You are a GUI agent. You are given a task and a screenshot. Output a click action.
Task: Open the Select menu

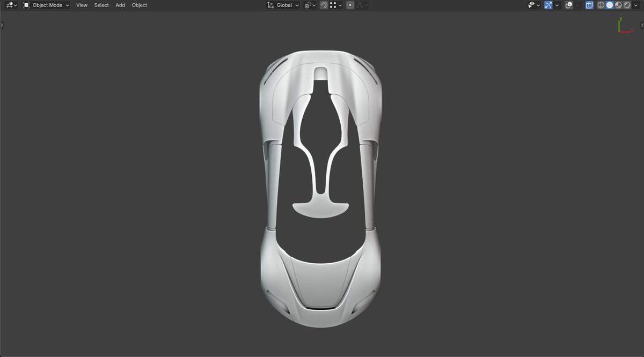point(101,5)
